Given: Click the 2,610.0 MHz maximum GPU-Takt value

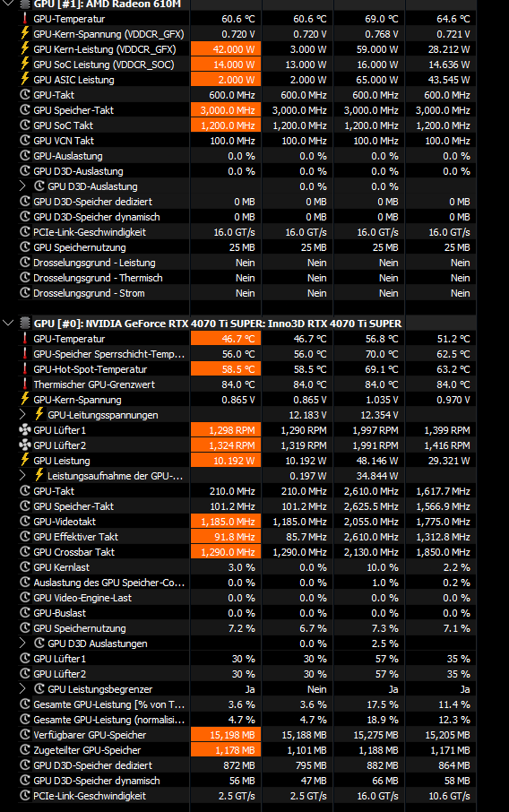Looking at the screenshot, I should [x=371, y=491].
